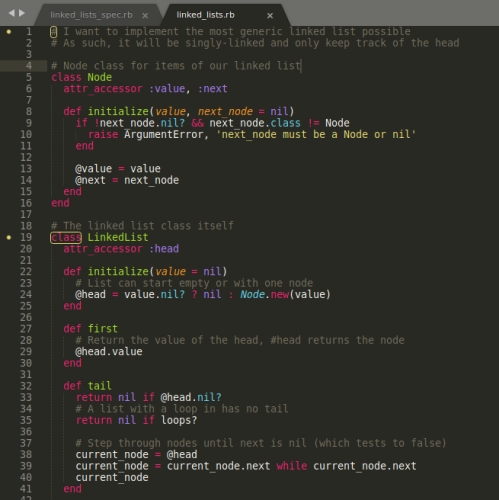
Task: Click ':next' symbol on line 6
Action: pos(213,89)
